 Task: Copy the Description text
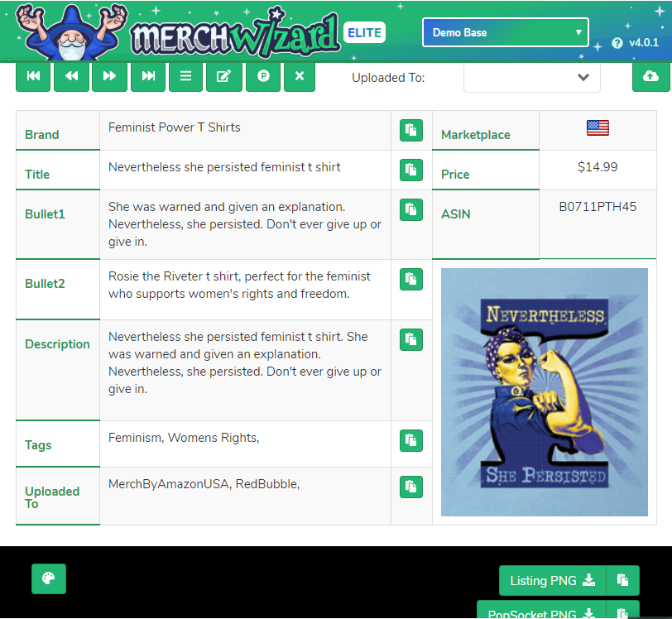[411, 339]
